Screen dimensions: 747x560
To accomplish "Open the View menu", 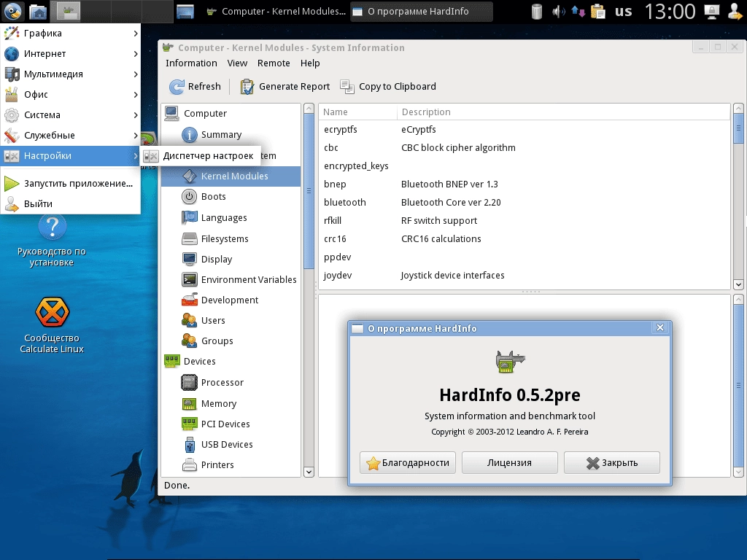I will (x=237, y=63).
